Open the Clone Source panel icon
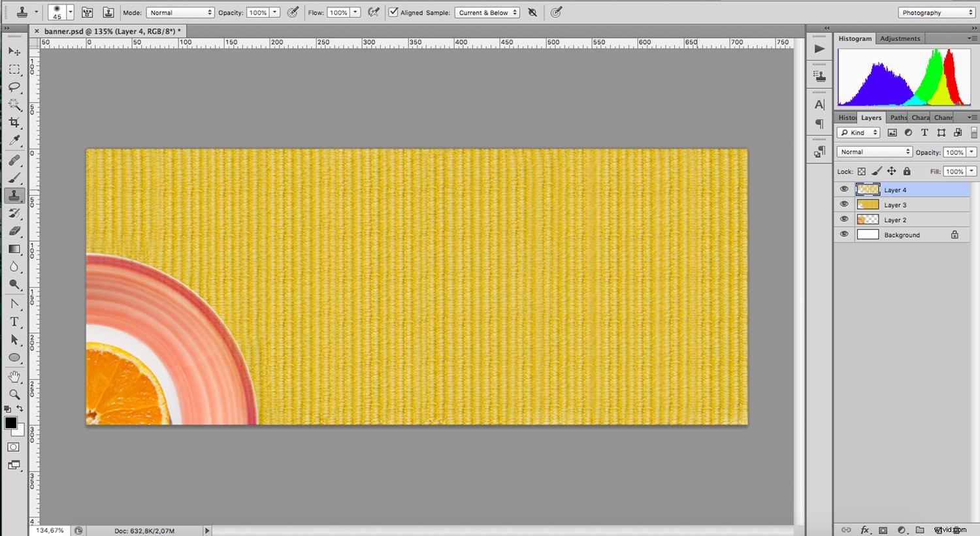The width and height of the screenshot is (980, 536). (x=108, y=12)
